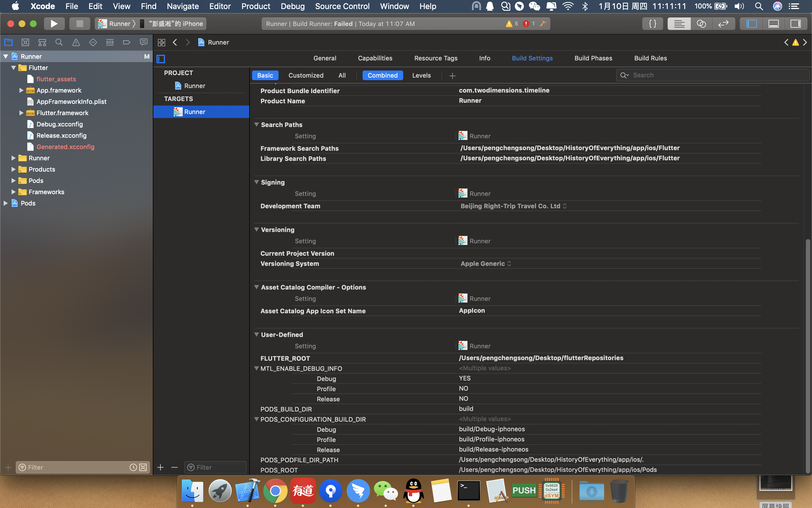Click the related items grid icon

tap(162, 42)
